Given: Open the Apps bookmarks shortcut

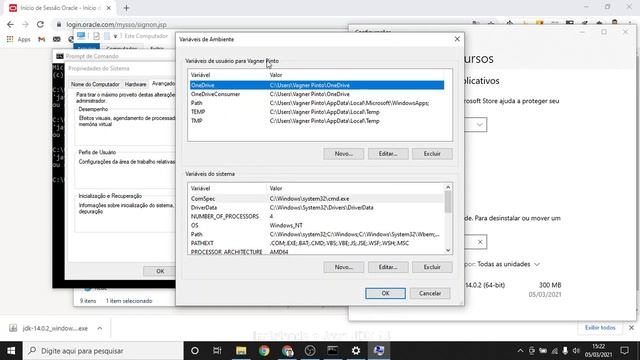Looking at the screenshot, I should (18, 39).
